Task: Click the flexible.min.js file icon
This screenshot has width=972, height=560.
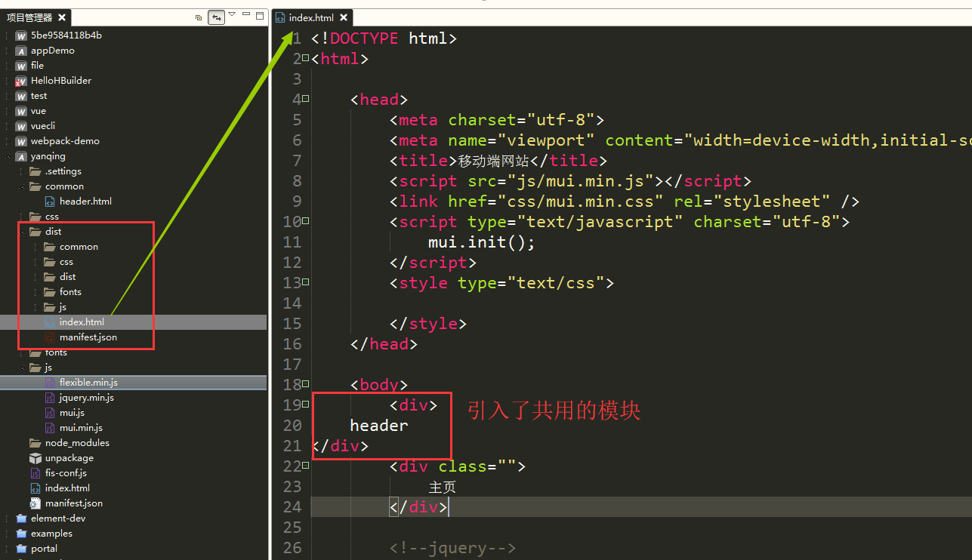Action: [50, 383]
